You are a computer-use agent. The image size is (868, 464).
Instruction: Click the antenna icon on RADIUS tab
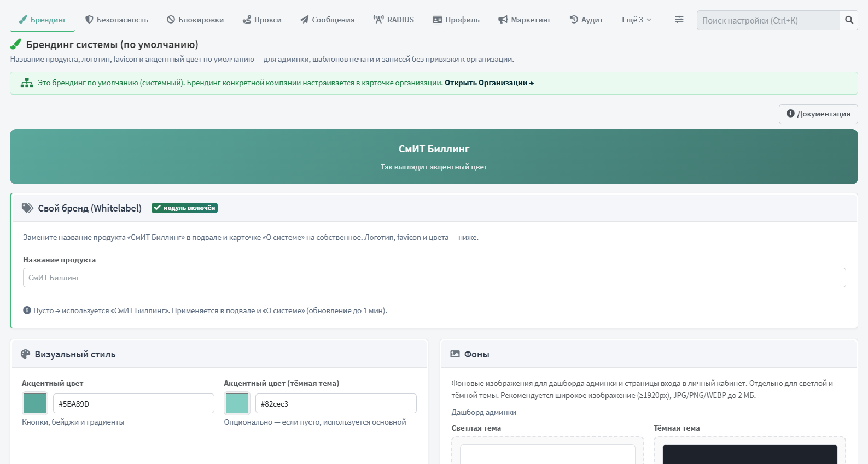[x=378, y=20]
